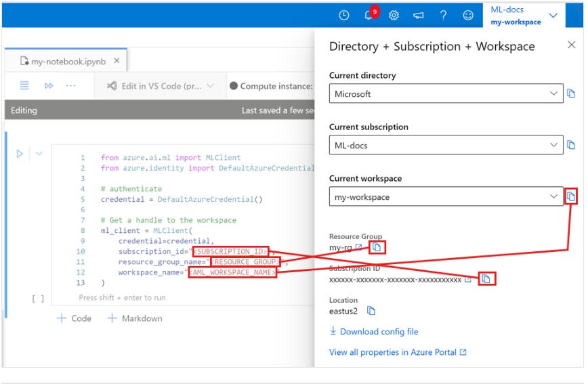Open the Current subscription dropdown showing ML-docs
Viewport: 588px width, 384px height.
[x=446, y=145]
